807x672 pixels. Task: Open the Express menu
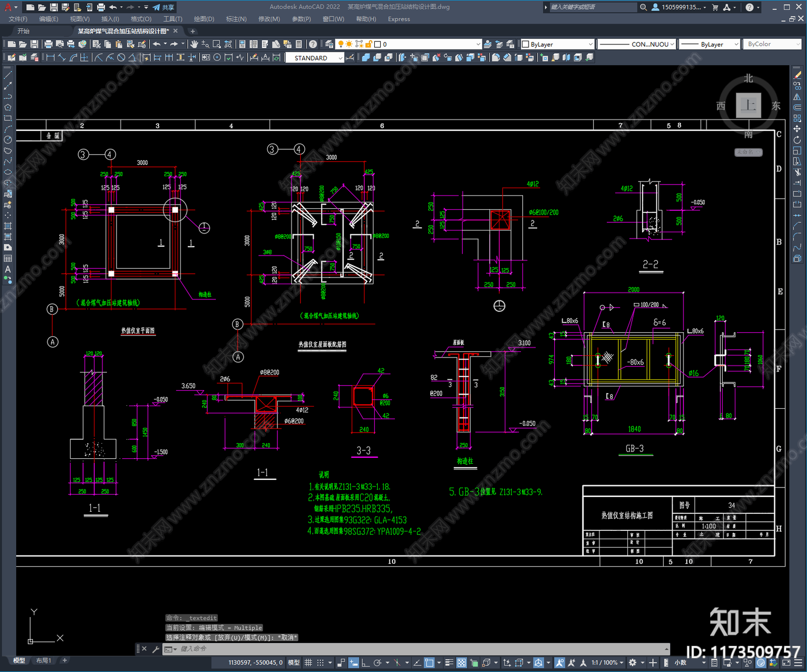[x=399, y=19]
